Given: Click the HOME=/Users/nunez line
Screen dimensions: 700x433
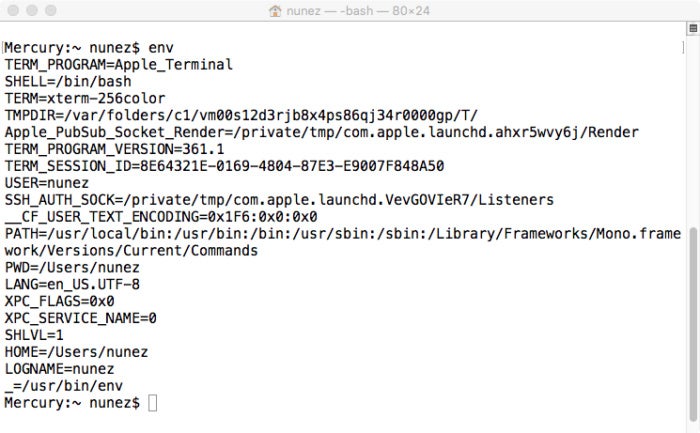Looking at the screenshot, I should tap(76, 352).
